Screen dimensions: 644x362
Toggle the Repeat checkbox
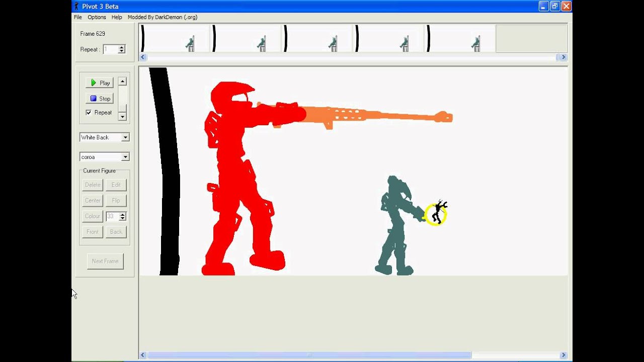point(89,113)
